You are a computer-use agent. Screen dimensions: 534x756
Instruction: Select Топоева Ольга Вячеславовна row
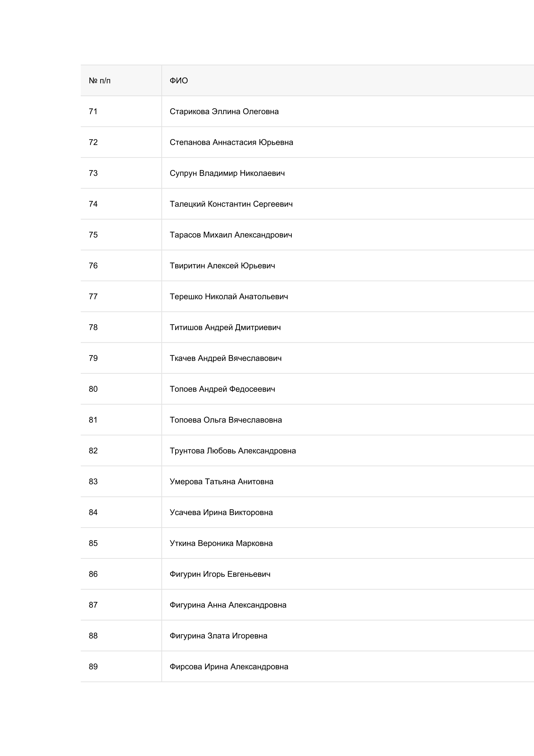pos(307,420)
